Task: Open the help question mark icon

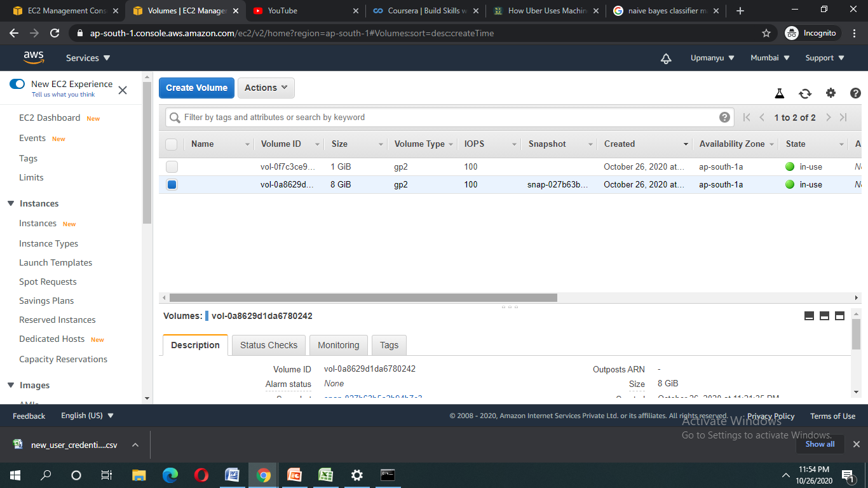Action: pyautogui.click(x=855, y=93)
